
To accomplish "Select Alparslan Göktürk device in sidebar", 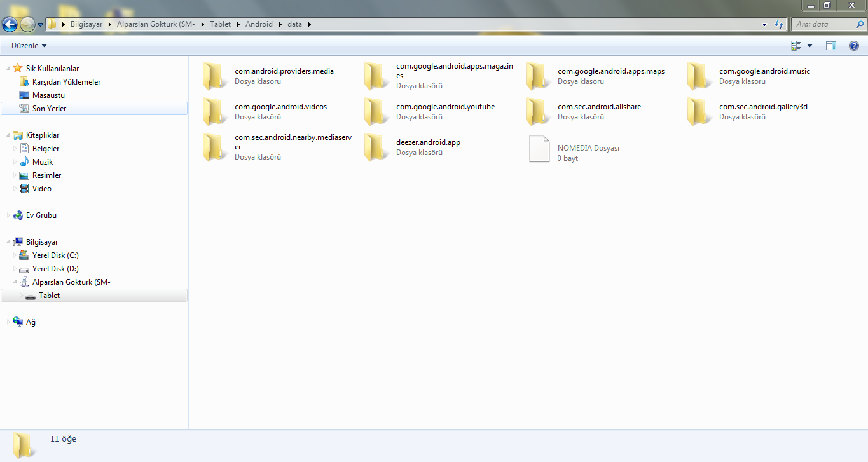I will click(71, 282).
